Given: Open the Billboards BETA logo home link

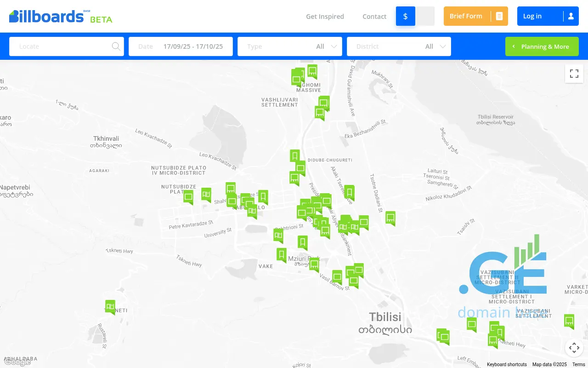Looking at the screenshot, I should point(61,17).
